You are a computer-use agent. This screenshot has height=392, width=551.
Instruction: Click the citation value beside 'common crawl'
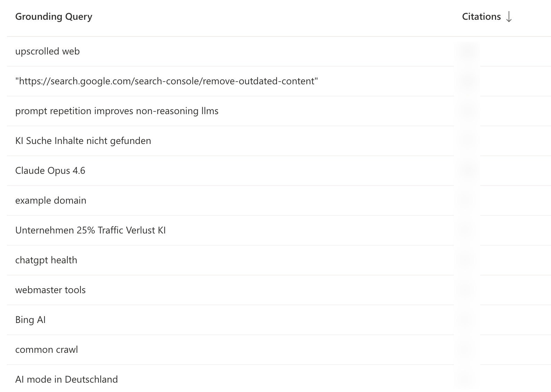pyautogui.click(x=467, y=349)
